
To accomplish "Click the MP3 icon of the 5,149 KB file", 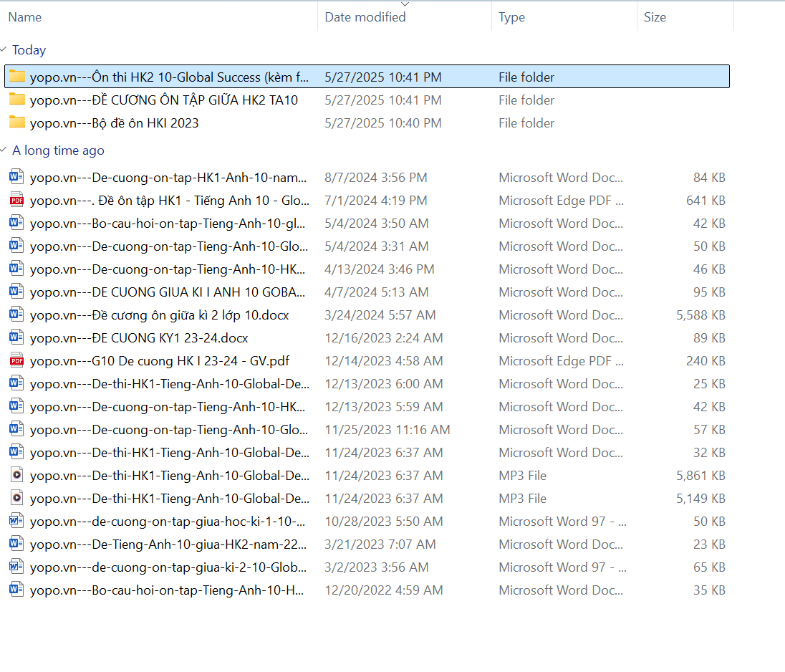I will [x=17, y=498].
